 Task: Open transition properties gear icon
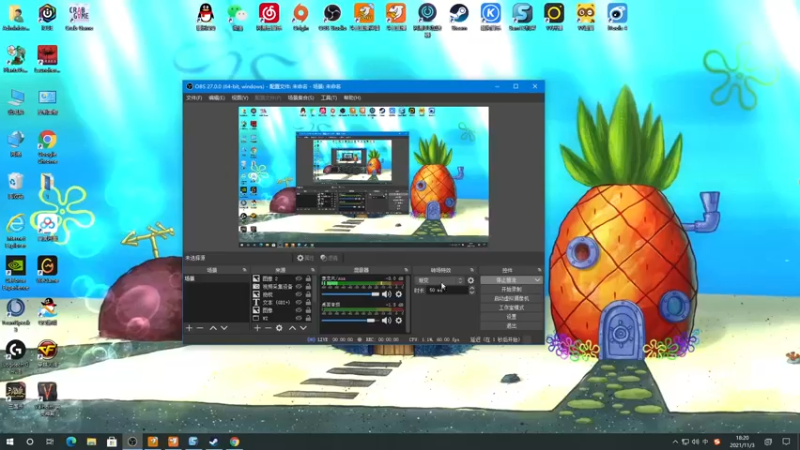click(x=470, y=281)
